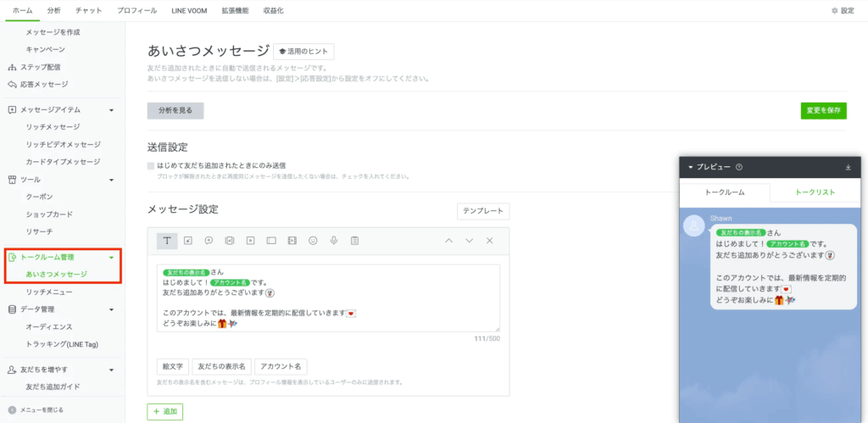This screenshot has height=423, width=868.
Task: Click the Shawn avatar in preview
Action: pos(694,225)
